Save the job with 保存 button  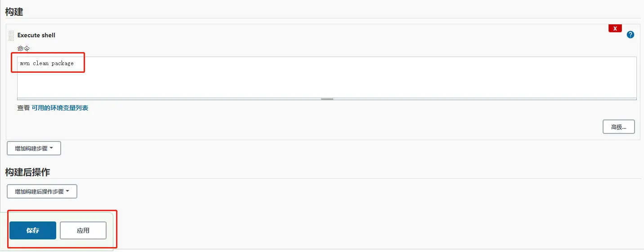(x=33, y=230)
